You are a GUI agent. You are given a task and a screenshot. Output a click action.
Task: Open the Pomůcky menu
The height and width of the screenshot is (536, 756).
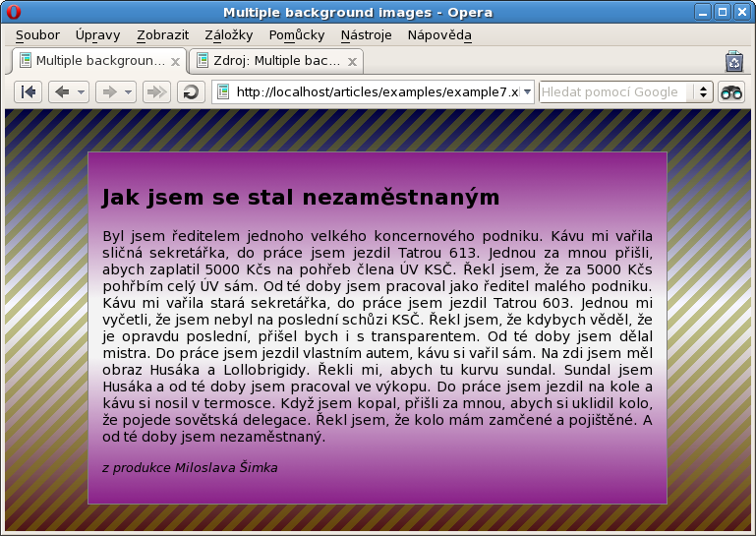click(x=297, y=35)
